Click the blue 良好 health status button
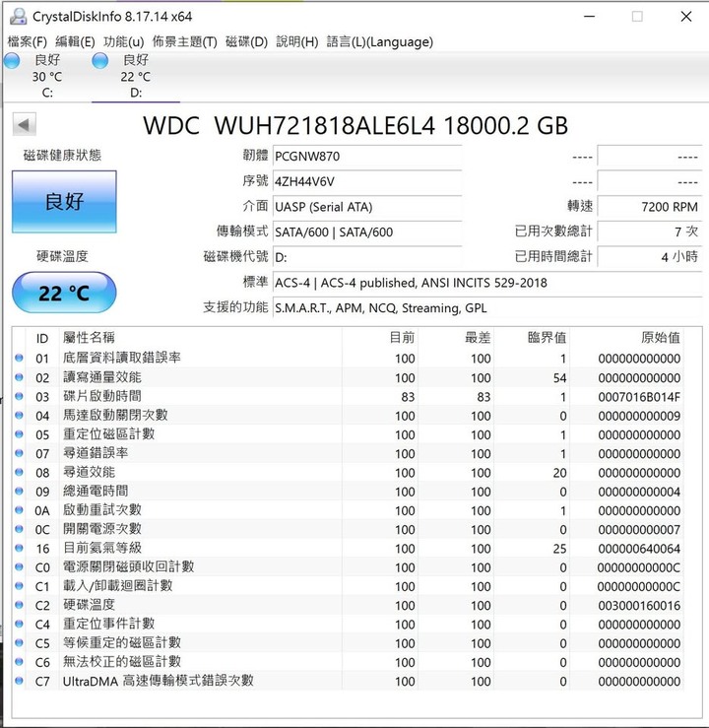This screenshot has width=709, height=728. click(x=64, y=202)
